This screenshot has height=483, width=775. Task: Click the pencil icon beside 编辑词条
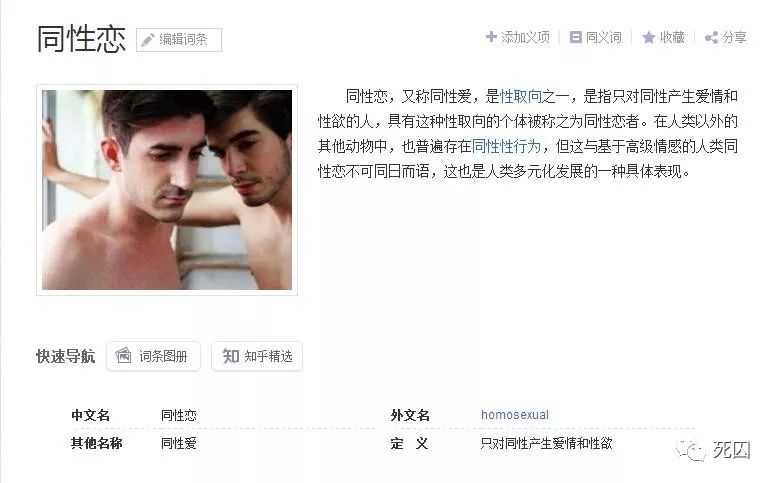tap(147, 40)
